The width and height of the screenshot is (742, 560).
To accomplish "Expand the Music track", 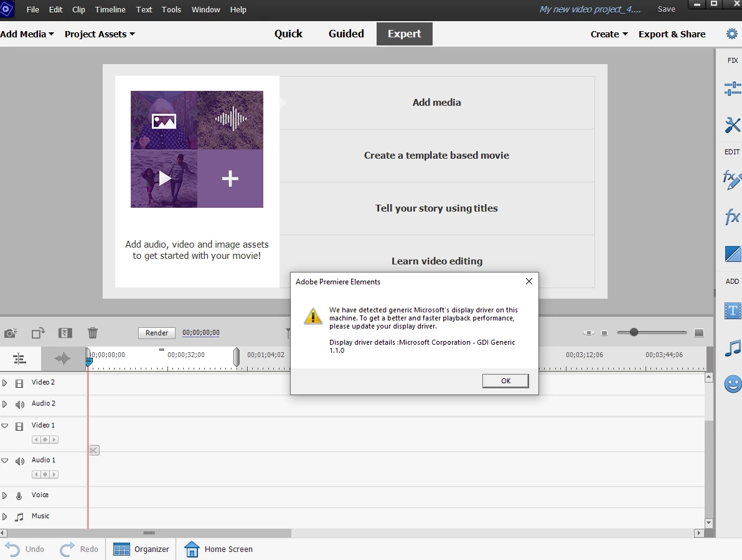I will click(x=5, y=517).
